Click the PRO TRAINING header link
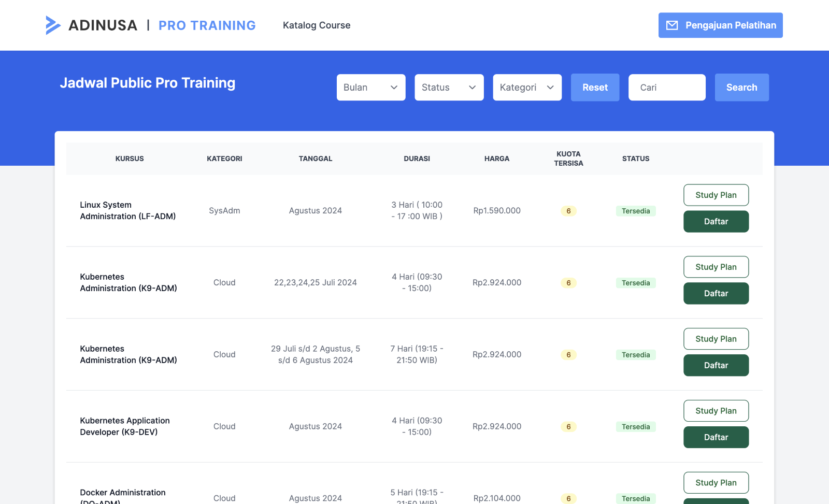The image size is (829, 504). tap(207, 25)
